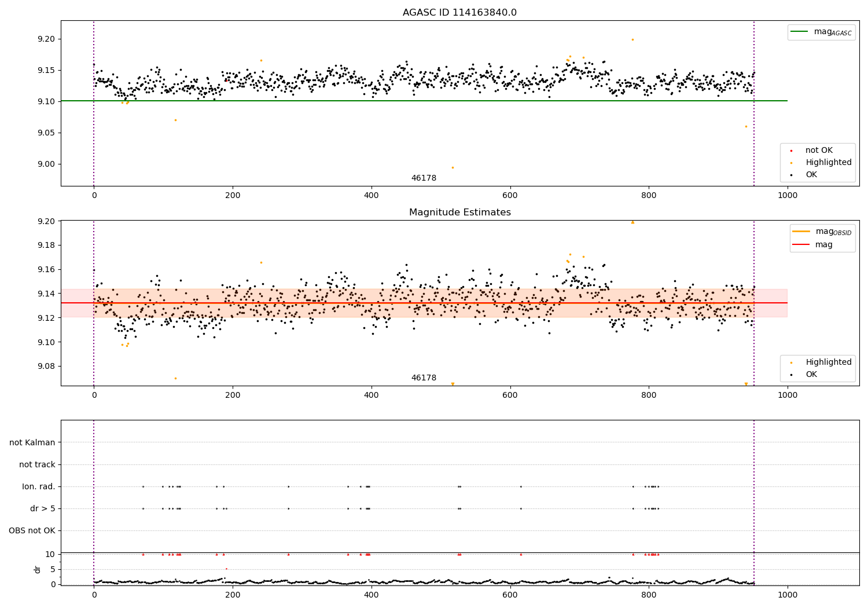Click the 'Highlighted' legend entry in the middle plot

pyautogui.click(x=829, y=362)
